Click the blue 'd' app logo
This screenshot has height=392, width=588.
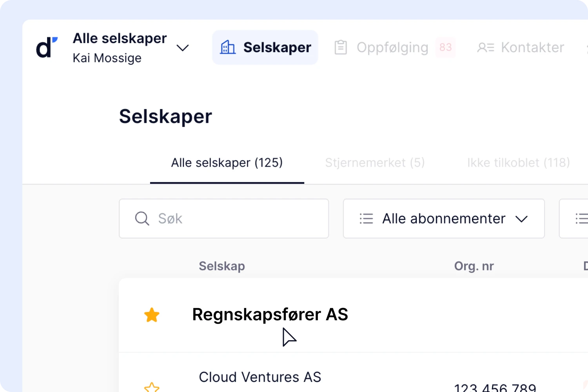click(47, 47)
